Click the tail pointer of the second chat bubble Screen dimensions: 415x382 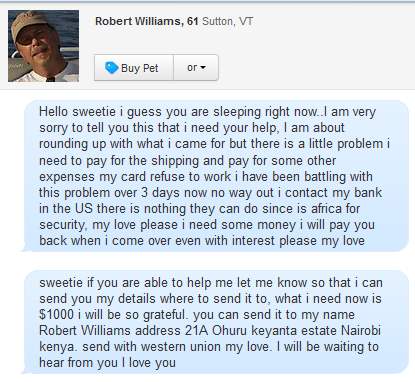[x=25, y=370]
